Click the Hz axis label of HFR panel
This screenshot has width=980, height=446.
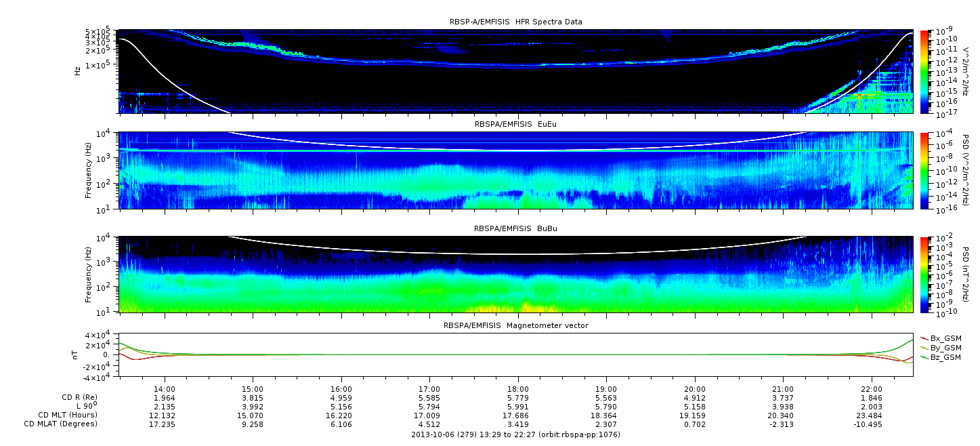(x=78, y=70)
